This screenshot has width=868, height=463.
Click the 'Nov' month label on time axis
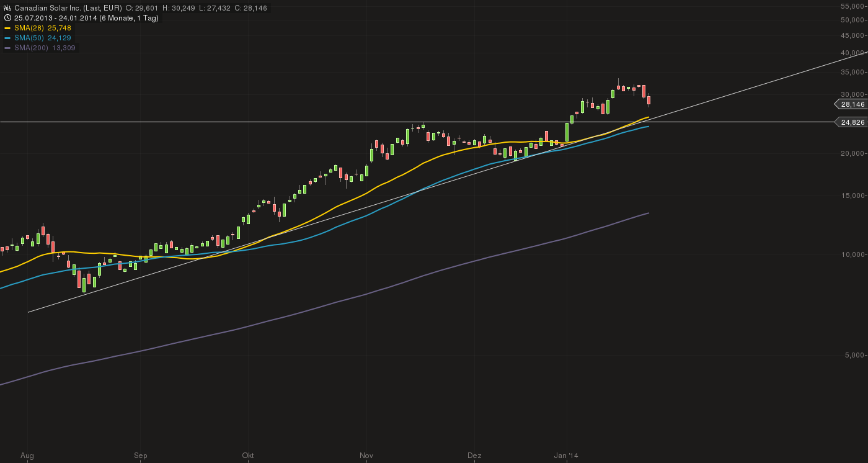coord(366,456)
